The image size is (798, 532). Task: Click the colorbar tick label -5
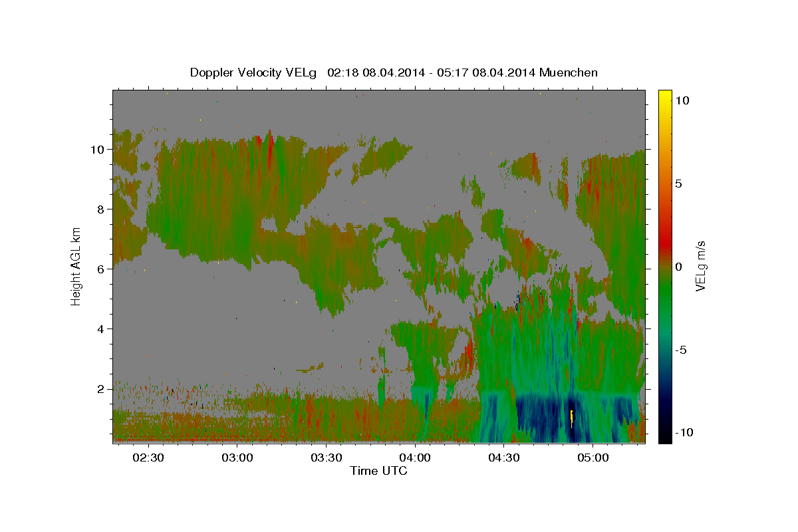(682, 350)
